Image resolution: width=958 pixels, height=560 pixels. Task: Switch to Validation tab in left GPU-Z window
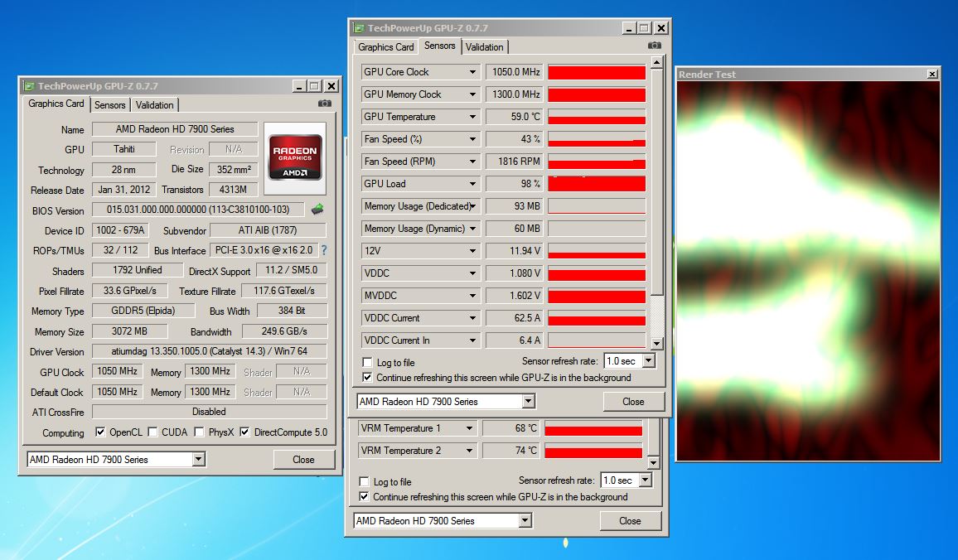point(155,105)
